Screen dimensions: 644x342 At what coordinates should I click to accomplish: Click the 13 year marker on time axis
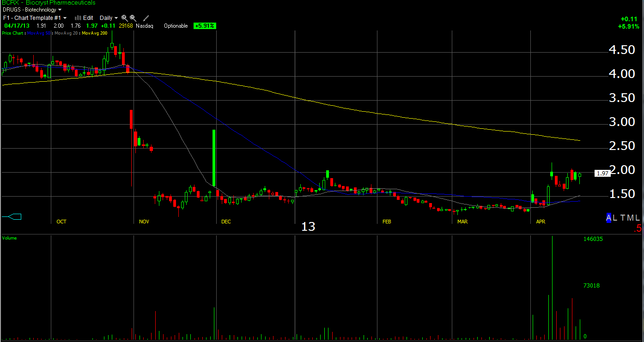308,227
